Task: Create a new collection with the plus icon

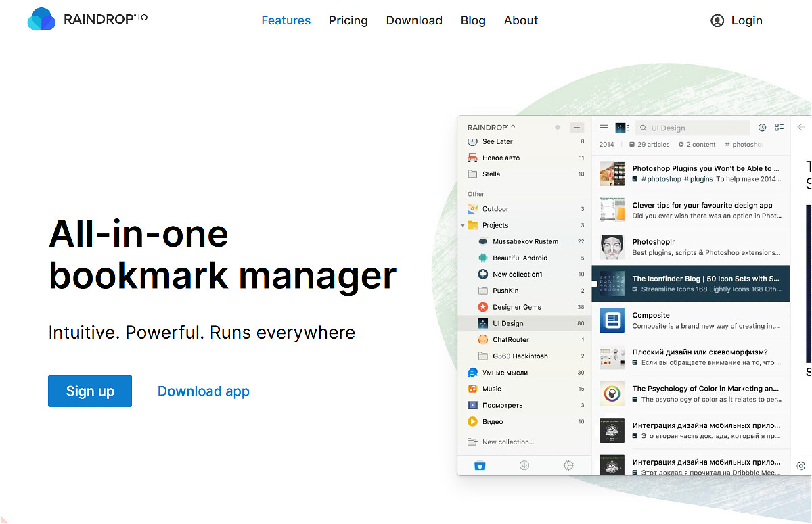Action: point(577,127)
